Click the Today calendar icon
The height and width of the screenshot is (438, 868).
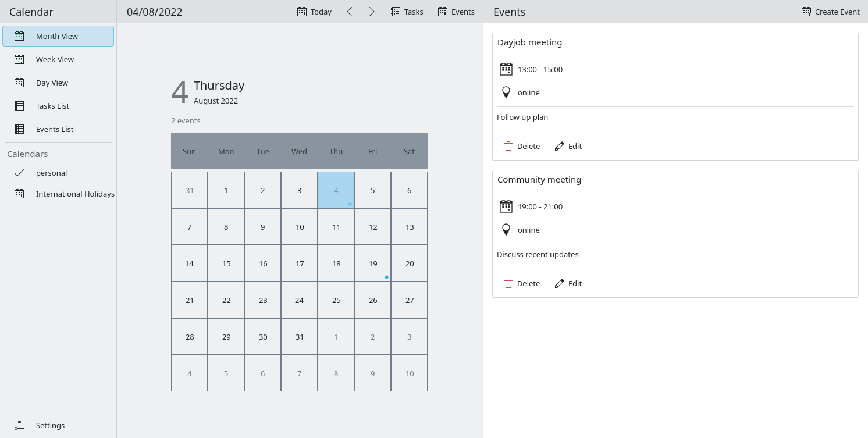[302, 12]
